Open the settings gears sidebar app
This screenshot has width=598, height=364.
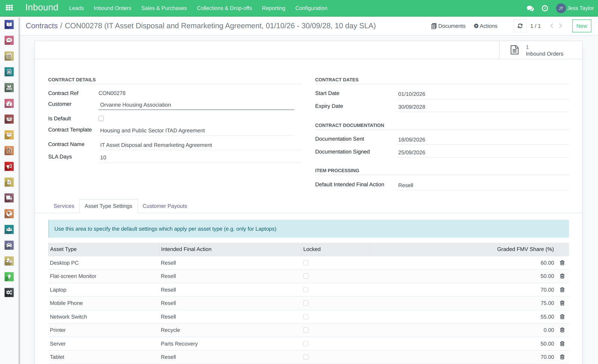pyautogui.click(x=9, y=293)
